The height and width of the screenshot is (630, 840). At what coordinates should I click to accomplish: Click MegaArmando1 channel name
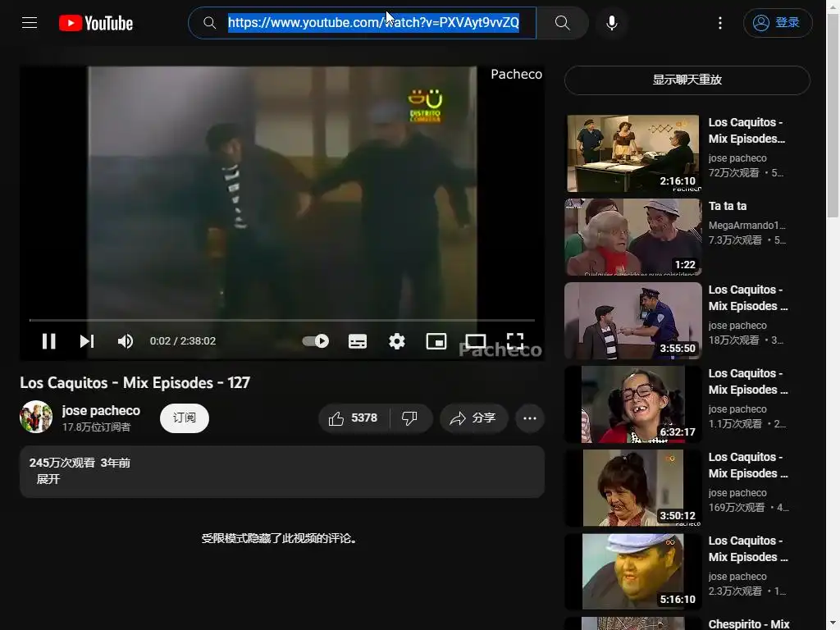[x=746, y=226]
